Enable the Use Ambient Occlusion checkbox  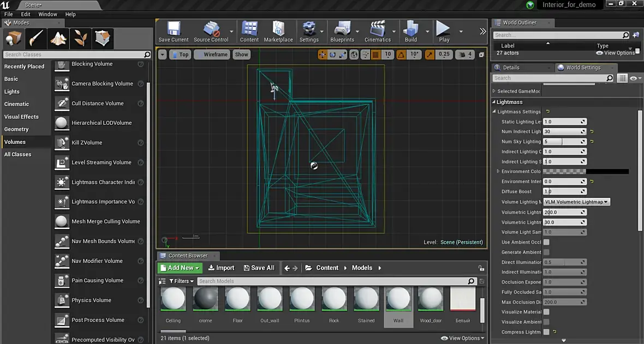coord(546,242)
